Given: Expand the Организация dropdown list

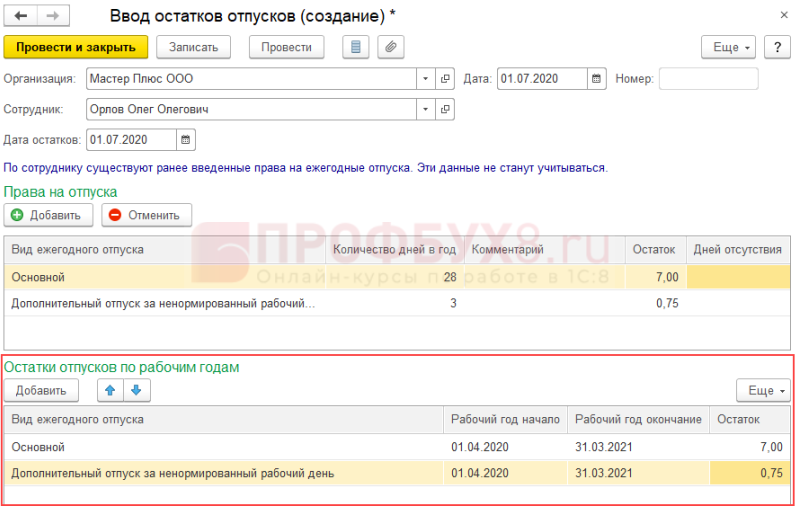Looking at the screenshot, I should pos(426,79).
